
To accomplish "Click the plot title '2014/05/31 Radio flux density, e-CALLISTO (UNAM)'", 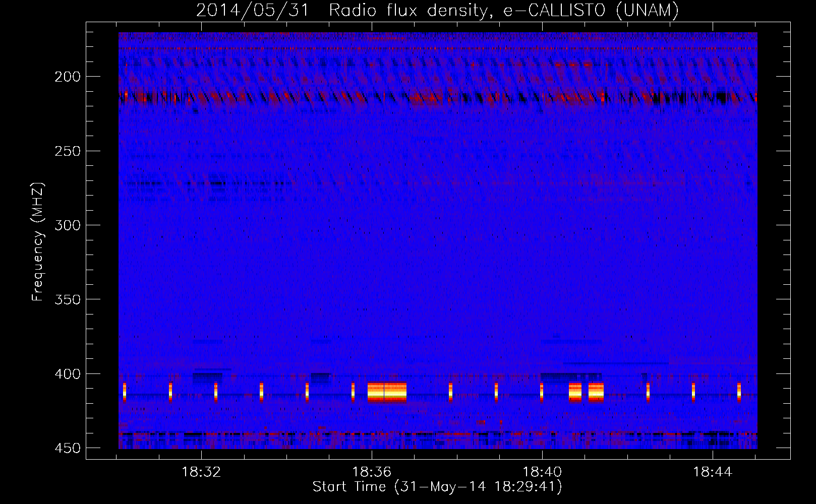I will coord(437,10).
